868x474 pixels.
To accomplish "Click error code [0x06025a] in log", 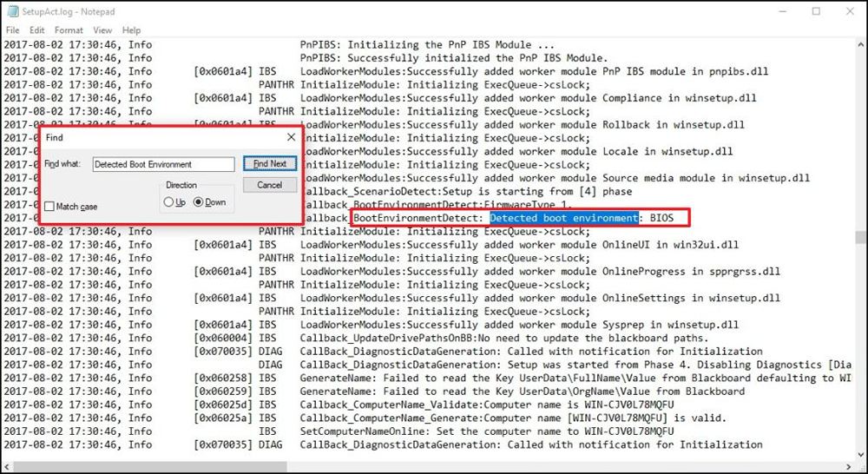I will 223,418.
